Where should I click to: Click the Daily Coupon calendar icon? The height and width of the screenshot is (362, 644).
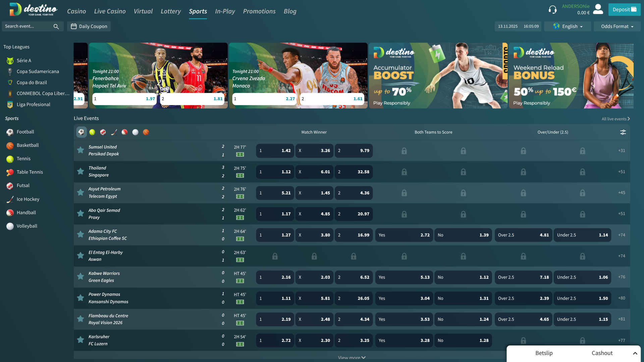(x=74, y=26)
